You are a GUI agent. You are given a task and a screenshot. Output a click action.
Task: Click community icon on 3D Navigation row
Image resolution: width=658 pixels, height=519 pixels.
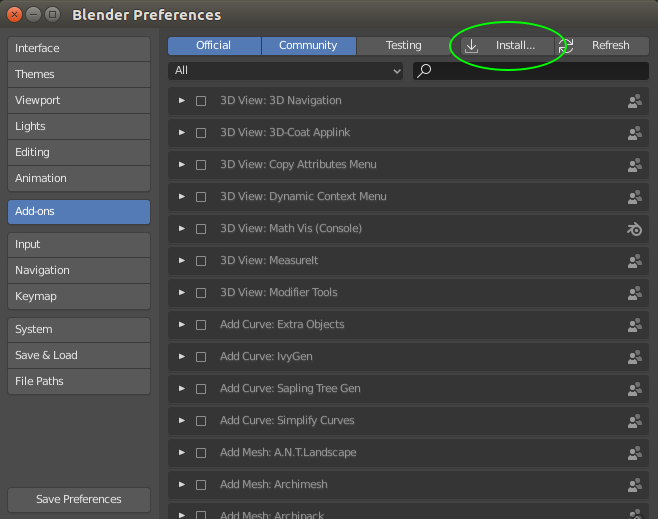click(x=634, y=101)
